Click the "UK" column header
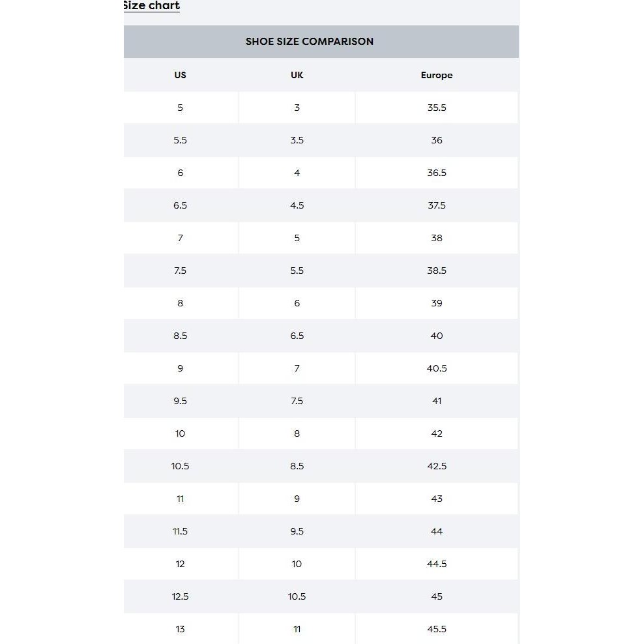Screen dimensions: 644x644 point(297,75)
